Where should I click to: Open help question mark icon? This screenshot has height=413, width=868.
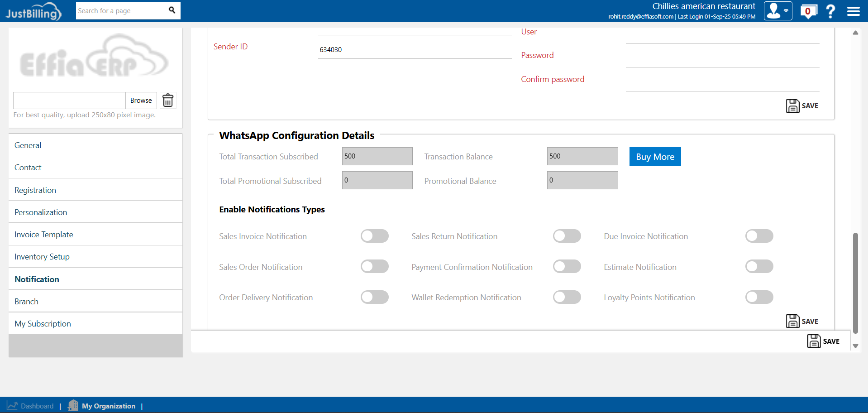click(x=830, y=11)
